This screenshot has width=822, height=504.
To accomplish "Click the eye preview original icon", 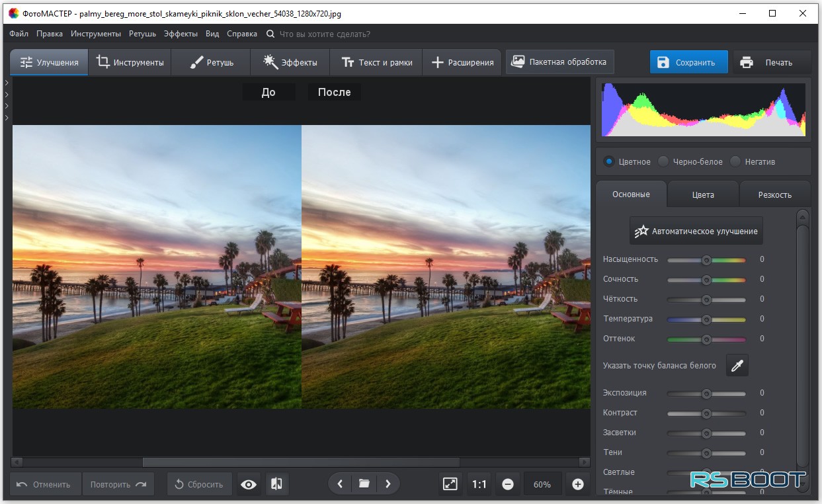I will click(x=249, y=484).
